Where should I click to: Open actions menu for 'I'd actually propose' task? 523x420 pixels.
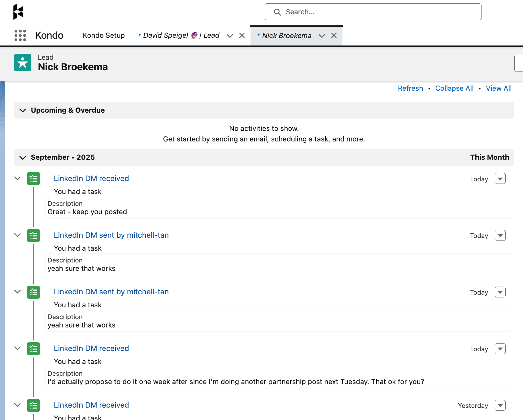(x=500, y=349)
